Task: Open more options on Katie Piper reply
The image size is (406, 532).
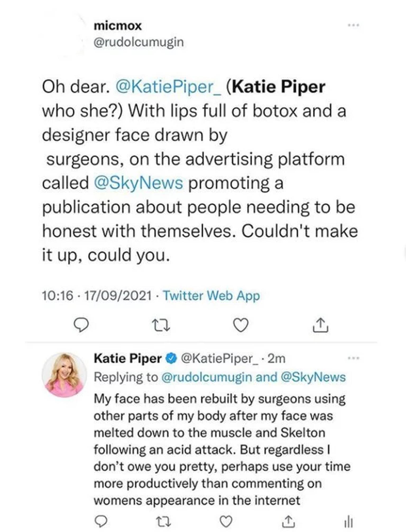Action: 354,358
